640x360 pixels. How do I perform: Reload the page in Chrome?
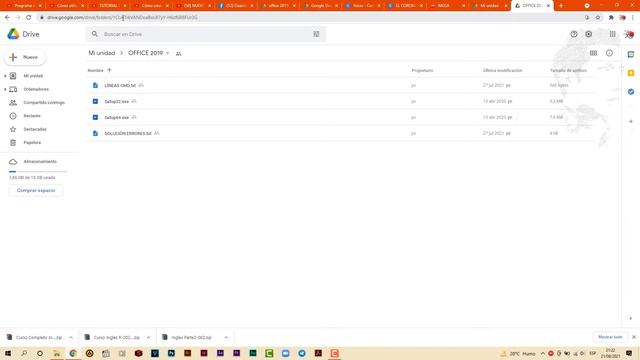29,18
